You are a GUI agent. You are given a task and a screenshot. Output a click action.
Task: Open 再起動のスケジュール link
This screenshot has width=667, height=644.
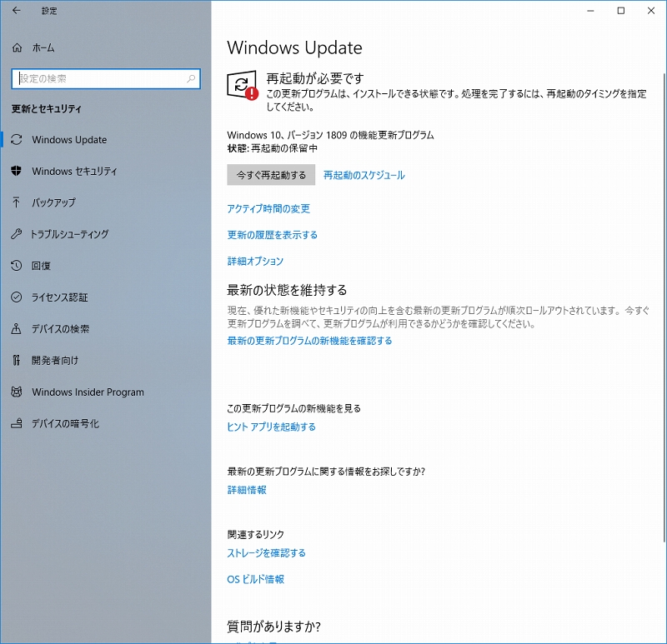point(364,175)
